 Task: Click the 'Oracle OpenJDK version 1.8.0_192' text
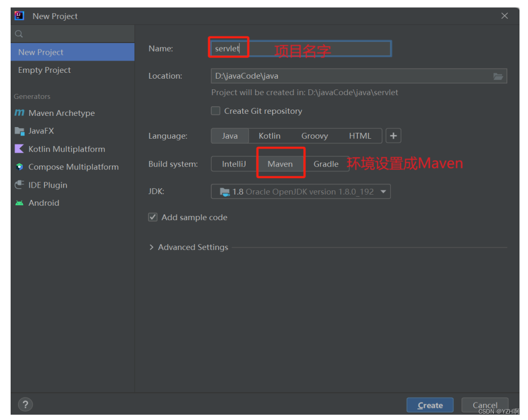coord(310,191)
